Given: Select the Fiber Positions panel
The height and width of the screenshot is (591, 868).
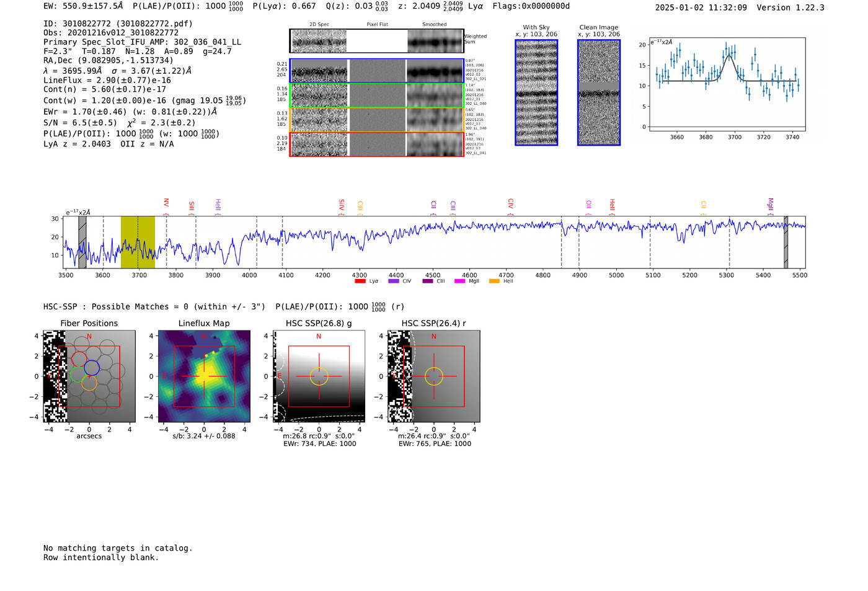Looking at the screenshot, I should point(89,376).
